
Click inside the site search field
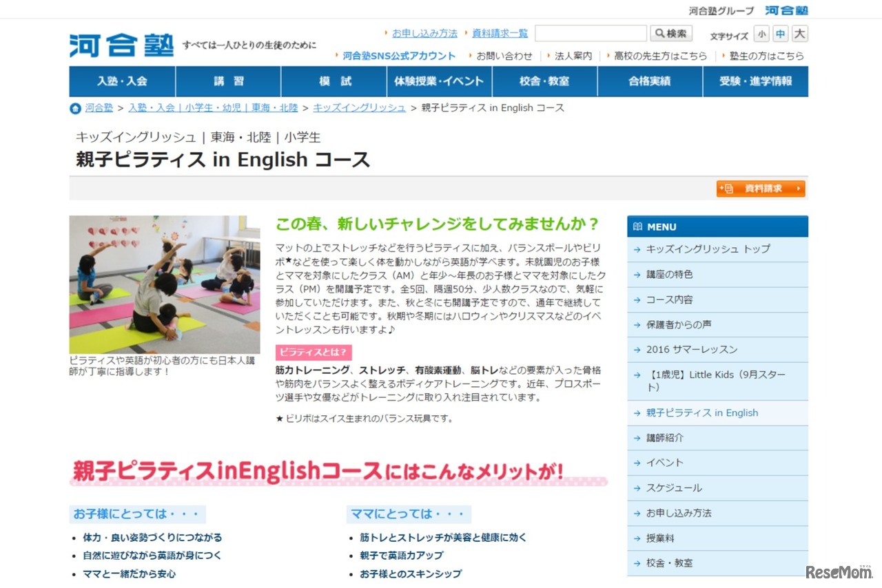pos(591,33)
